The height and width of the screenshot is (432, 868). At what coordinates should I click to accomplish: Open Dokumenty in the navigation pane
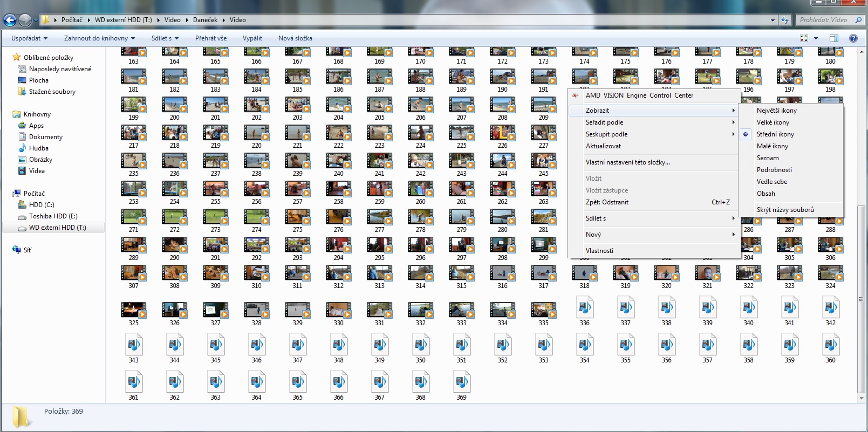pyautogui.click(x=46, y=137)
